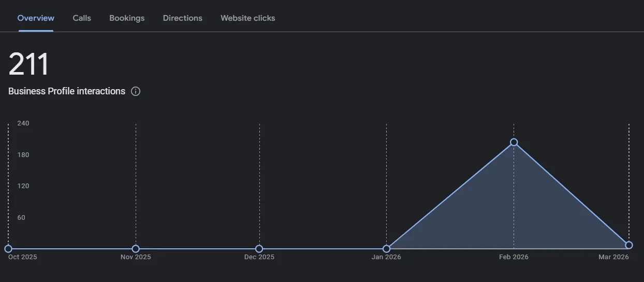Screen dimensions: 644x282
Task: Select the Oct 2025 data point on chart
Action: (x=8, y=249)
